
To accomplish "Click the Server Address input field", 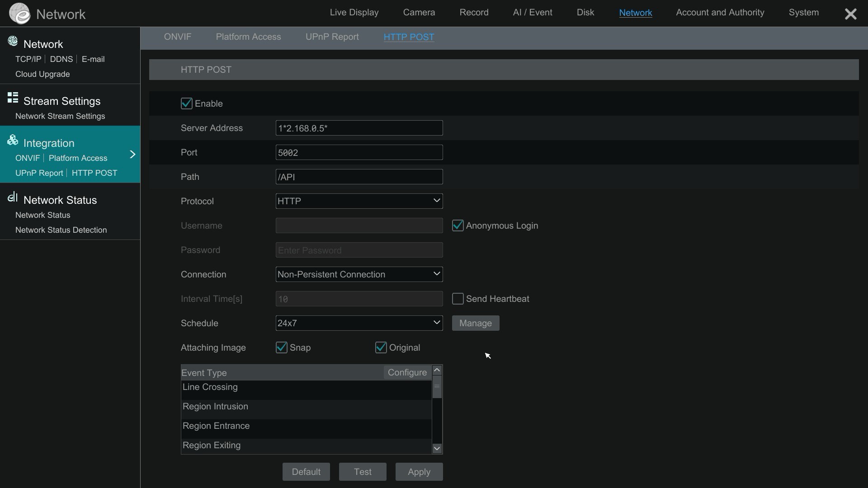I will [x=359, y=128].
